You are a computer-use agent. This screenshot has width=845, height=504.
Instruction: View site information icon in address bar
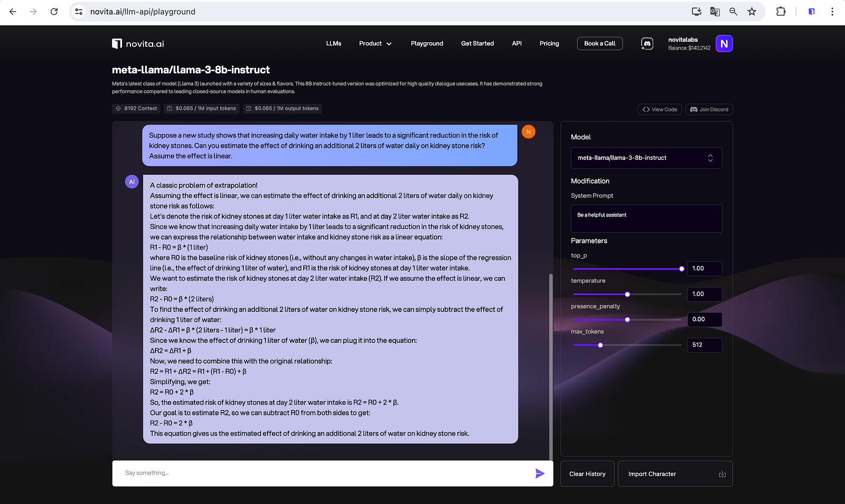(x=79, y=12)
